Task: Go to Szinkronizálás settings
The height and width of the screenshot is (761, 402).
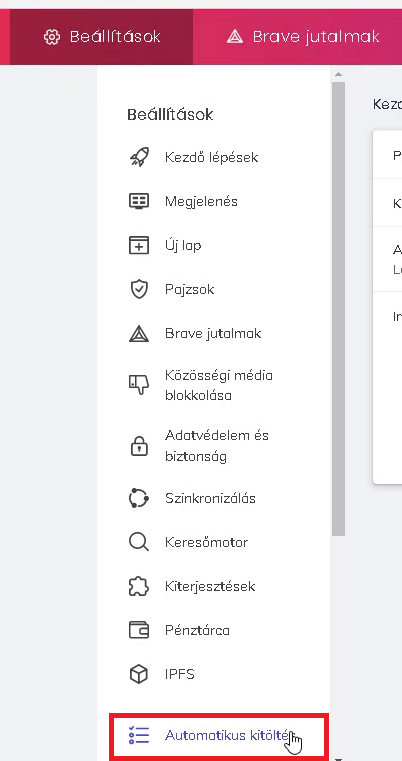Action: 210,498
